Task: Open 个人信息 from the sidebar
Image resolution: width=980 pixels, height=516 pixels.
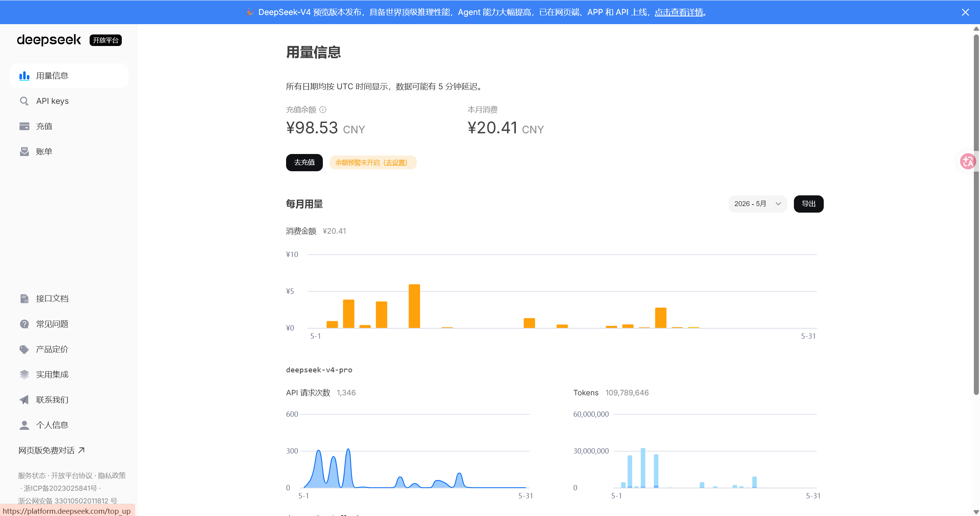Action: point(69,425)
